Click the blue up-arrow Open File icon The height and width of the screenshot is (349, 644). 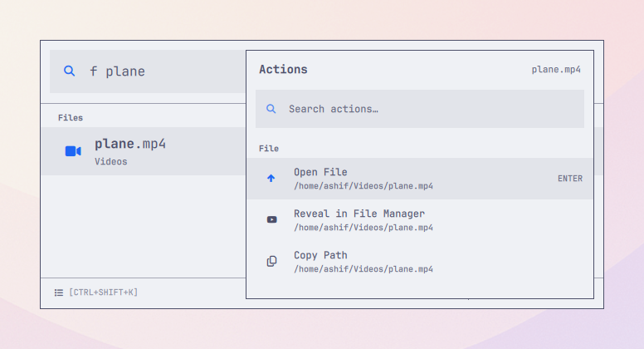tap(271, 179)
